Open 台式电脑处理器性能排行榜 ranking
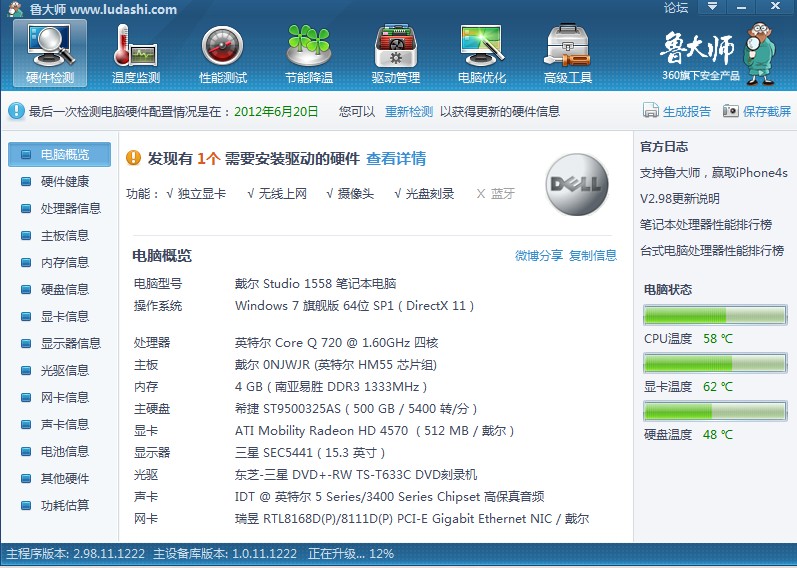This screenshot has width=797, height=568. point(712,250)
